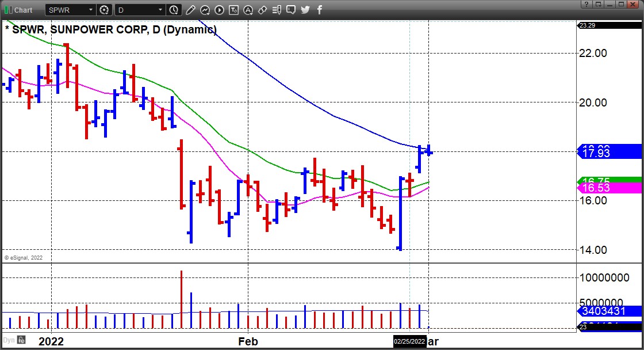The height and width of the screenshot is (350, 644).
Task: Expand the SPWR symbol dropdown
Action: (x=91, y=10)
